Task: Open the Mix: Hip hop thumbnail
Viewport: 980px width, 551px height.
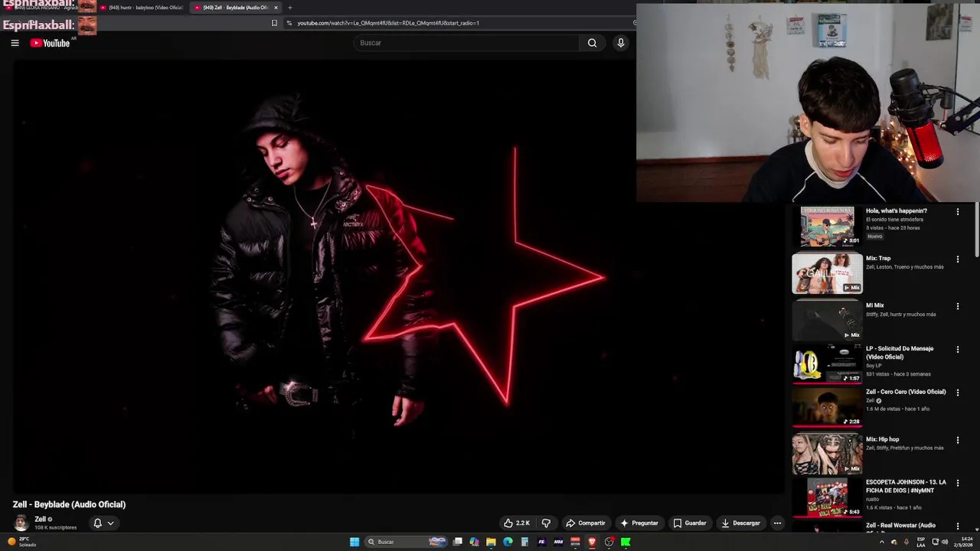Action: pos(827,454)
